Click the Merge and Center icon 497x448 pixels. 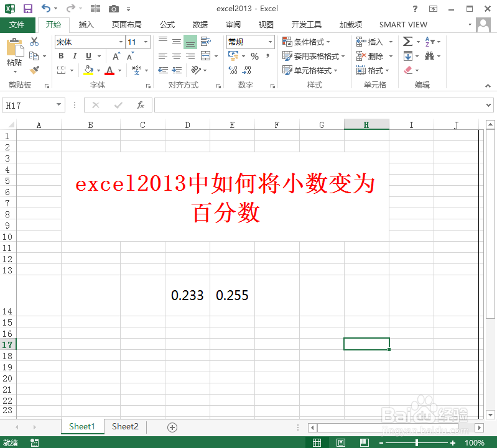pos(206,56)
